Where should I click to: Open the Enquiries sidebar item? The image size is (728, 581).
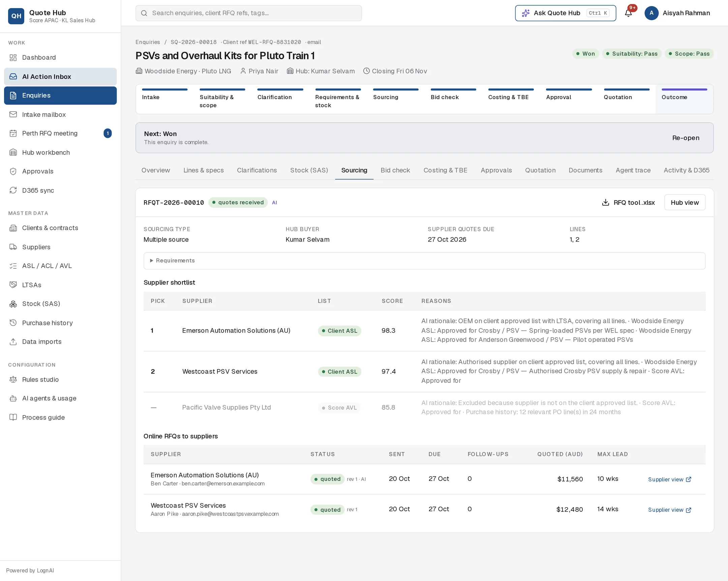[60, 95]
